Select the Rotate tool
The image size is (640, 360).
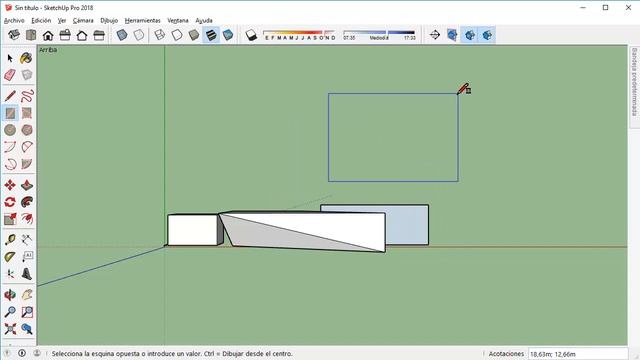10,202
